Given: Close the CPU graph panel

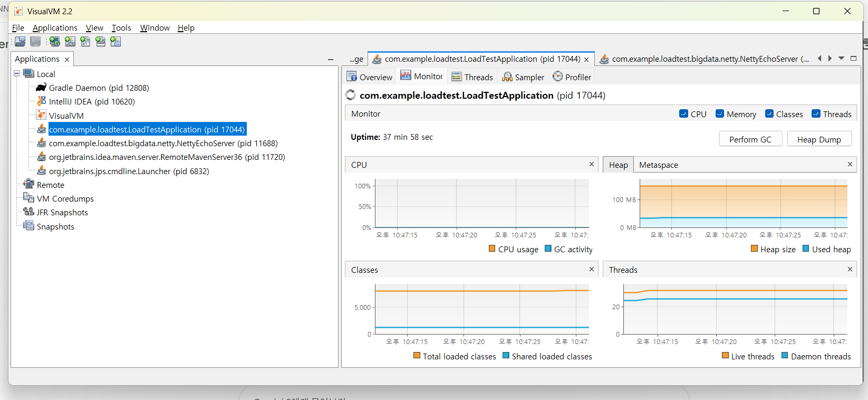Looking at the screenshot, I should 592,164.
